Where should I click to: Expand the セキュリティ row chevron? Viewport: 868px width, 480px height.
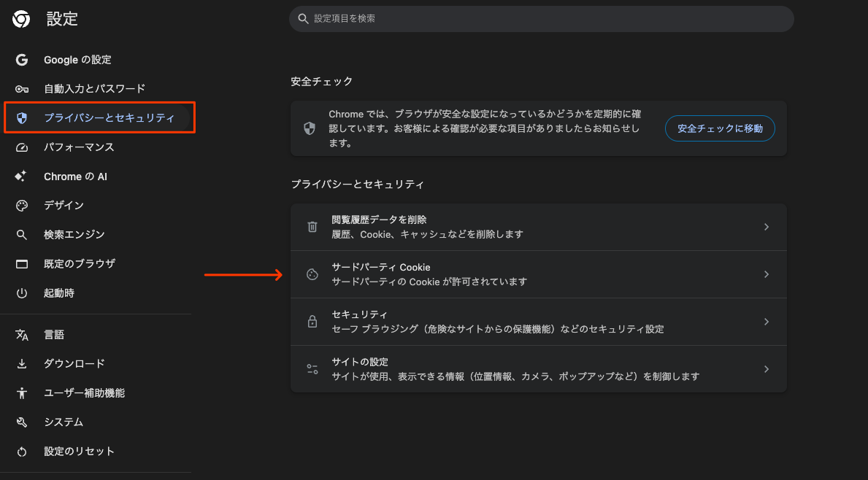click(x=766, y=321)
